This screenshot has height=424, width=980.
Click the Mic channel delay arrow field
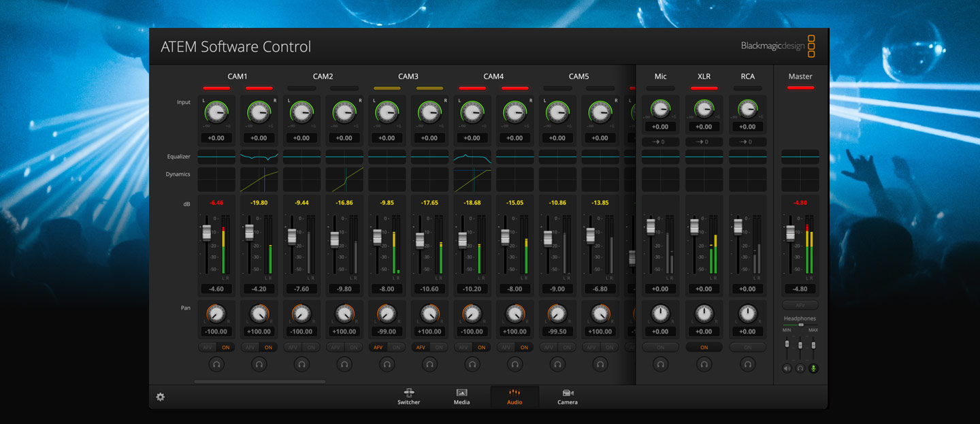tap(660, 142)
